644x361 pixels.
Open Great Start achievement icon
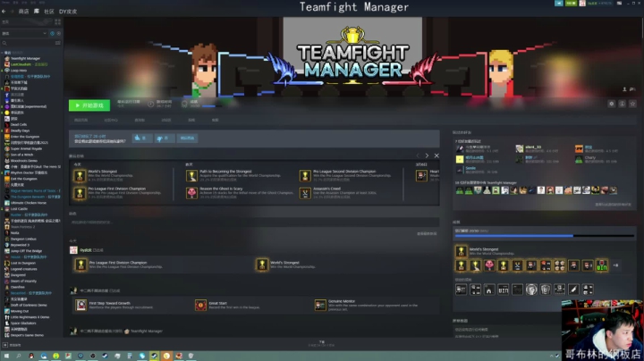[x=200, y=306]
